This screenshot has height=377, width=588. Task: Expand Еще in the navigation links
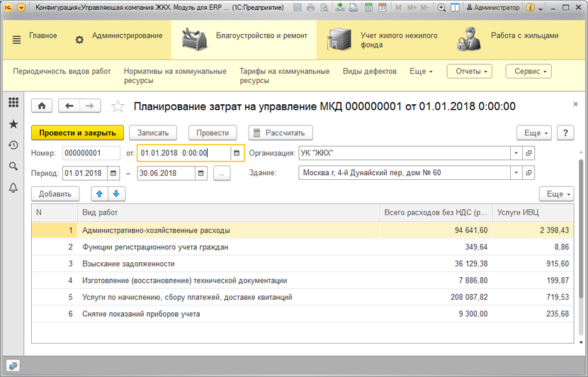click(x=421, y=72)
